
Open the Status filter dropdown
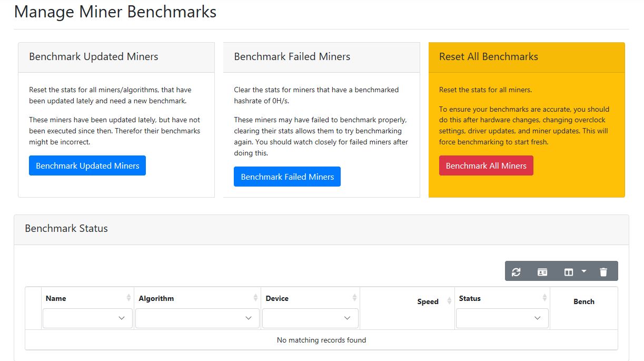point(501,318)
